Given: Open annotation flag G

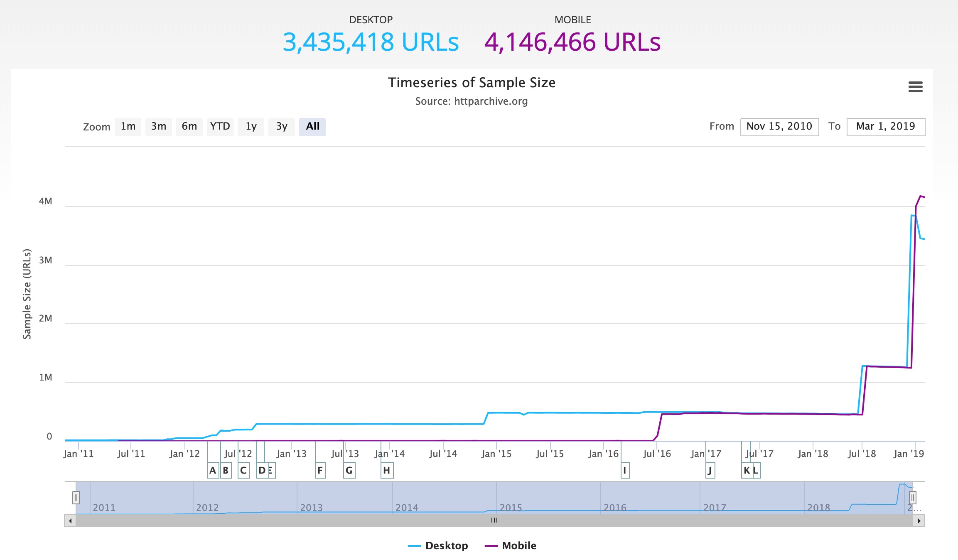Looking at the screenshot, I should click(349, 470).
